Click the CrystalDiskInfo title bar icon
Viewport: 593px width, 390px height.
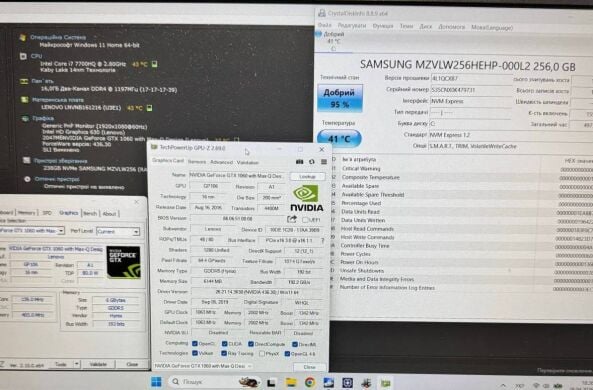pos(322,13)
